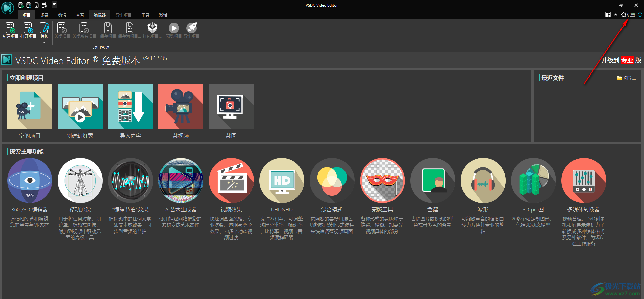
Task: Open 设置 via the gear icon
Action: point(624,15)
